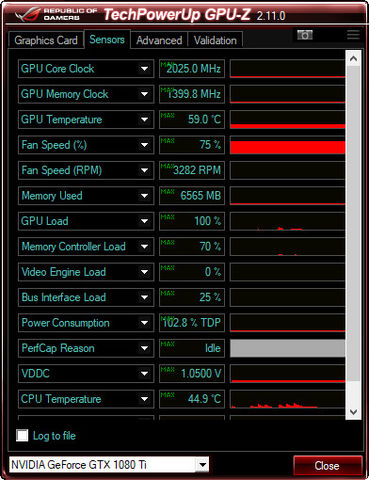Screen dimensions: 369x480
Task: Click the GPU Core Clock graph
Action: click(288, 69)
